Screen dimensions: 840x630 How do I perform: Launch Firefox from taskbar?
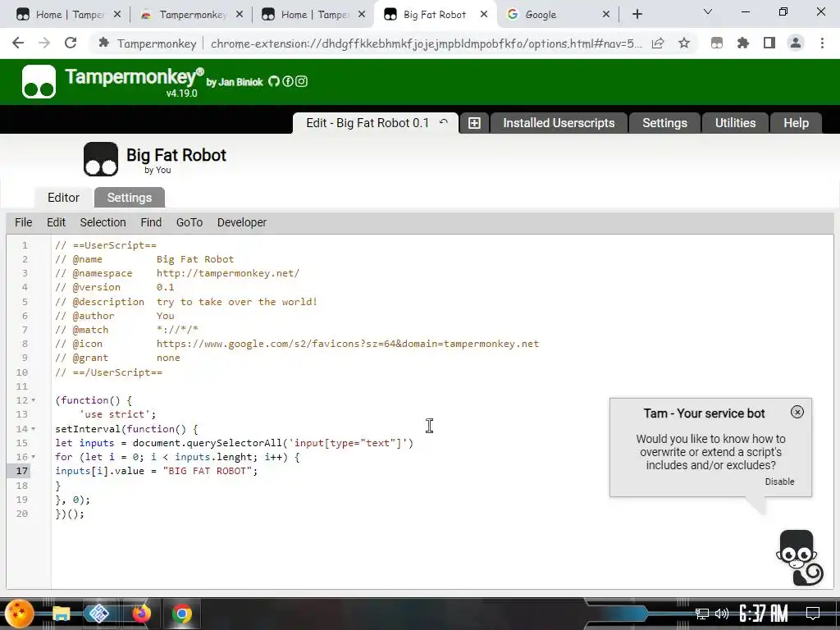tap(141, 614)
